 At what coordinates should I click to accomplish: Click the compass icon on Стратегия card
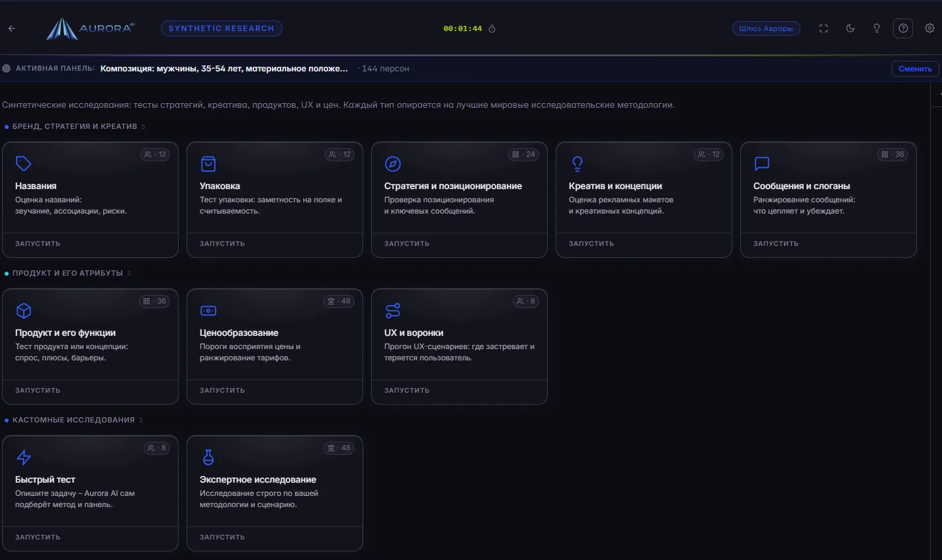[393, 163]
